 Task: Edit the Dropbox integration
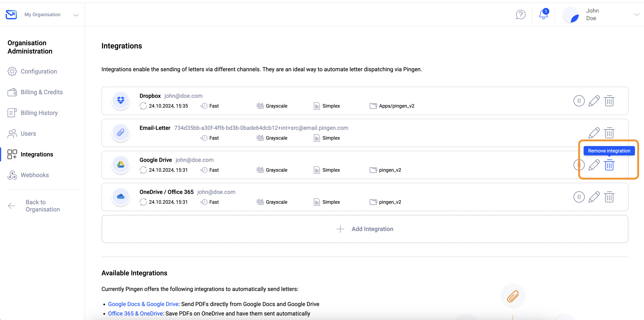(594, 101)
